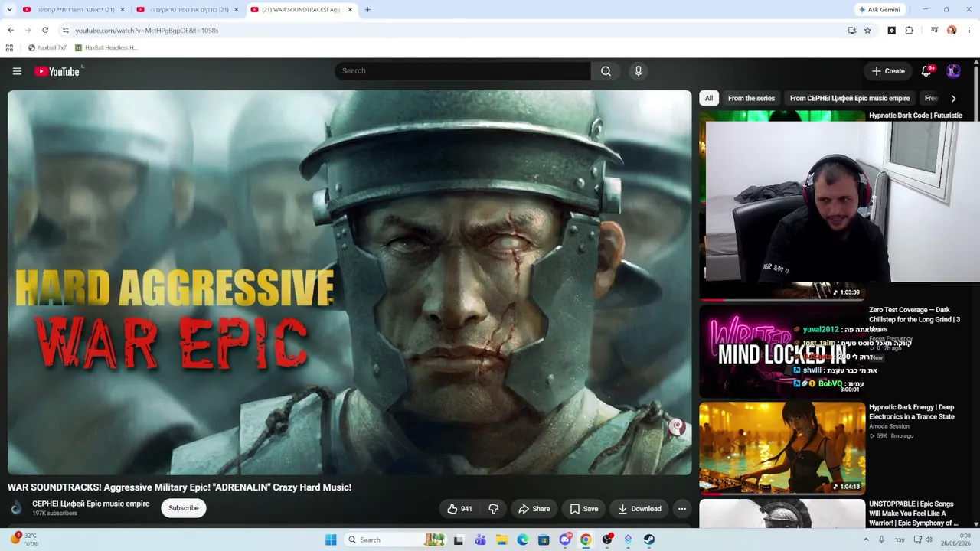Open a new browser tab
The image size is (980, 551).
(x=367, y=10)
